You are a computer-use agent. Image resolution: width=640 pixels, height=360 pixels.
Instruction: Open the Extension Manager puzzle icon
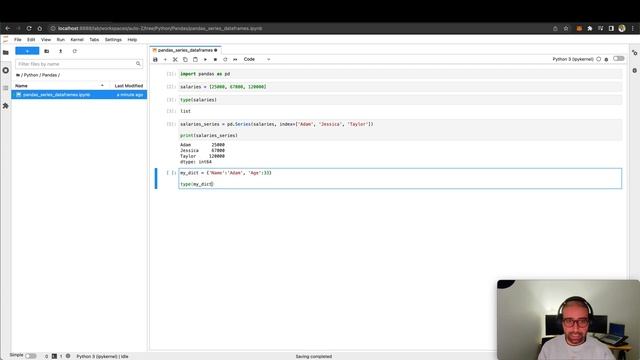tap(6, 106)
